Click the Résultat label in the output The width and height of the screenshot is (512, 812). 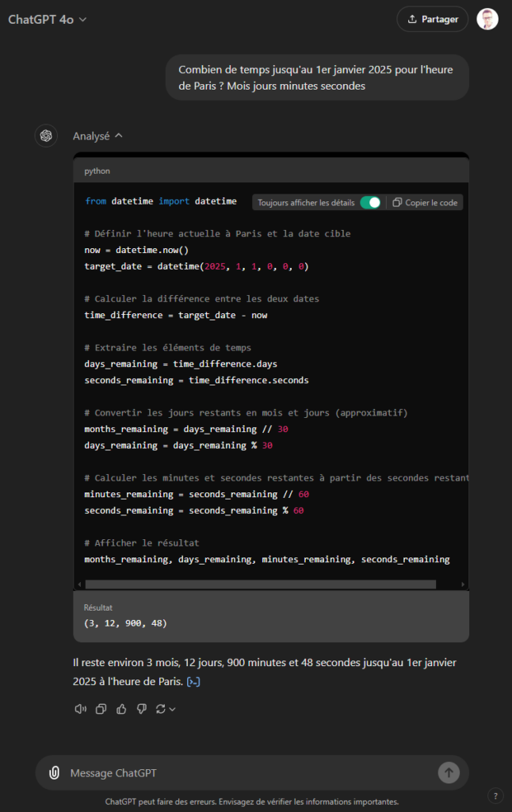[x=97, y=607]
